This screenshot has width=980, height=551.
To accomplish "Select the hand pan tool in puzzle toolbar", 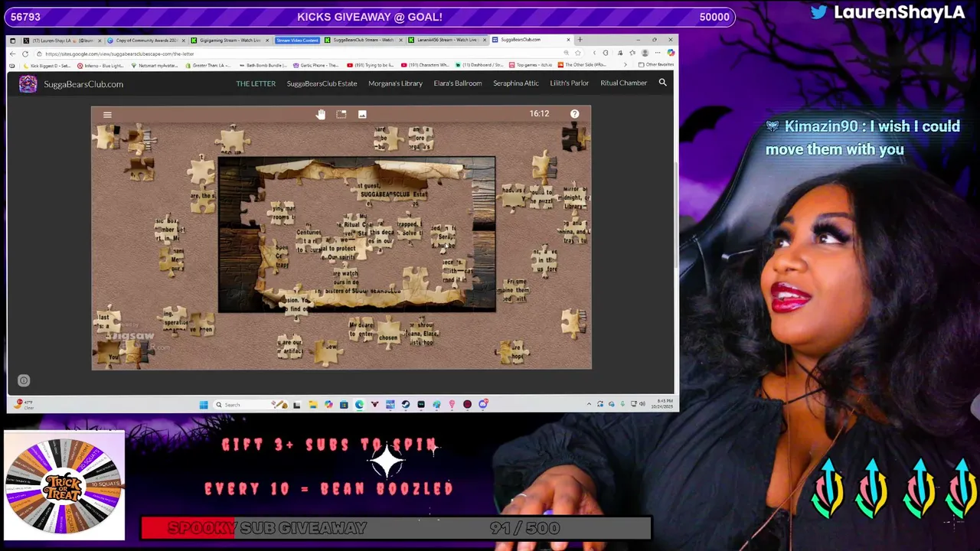I will 321,114.
